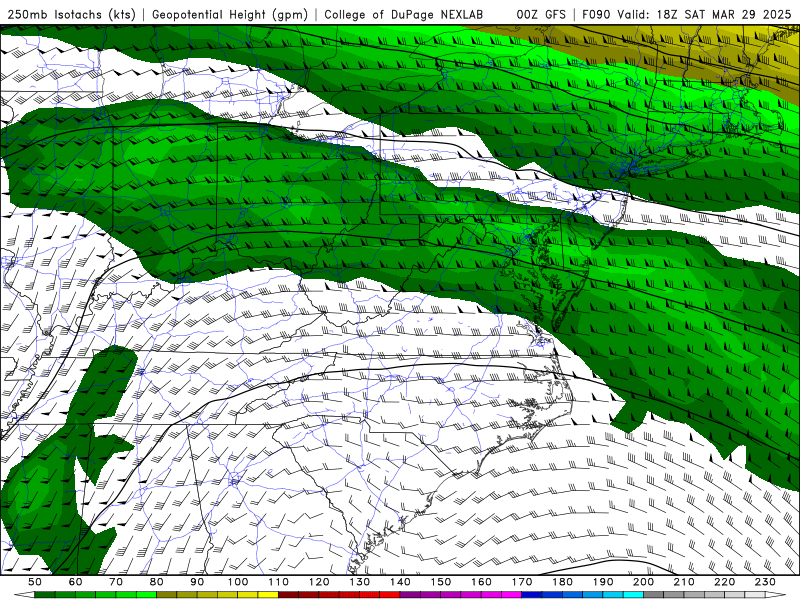The image size is (800, 600).
Task: Click the '160' value on the color scale
Action: point(481,582)
